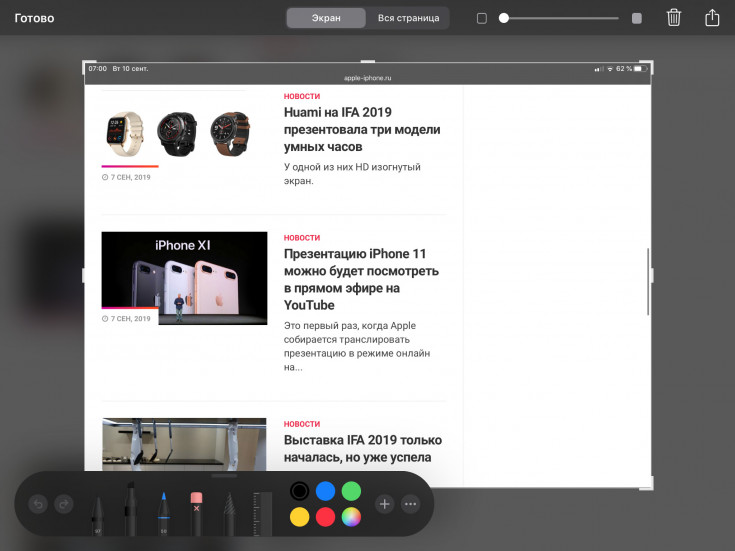Click the filled square opacity maximum icon

tap(637, 18)
